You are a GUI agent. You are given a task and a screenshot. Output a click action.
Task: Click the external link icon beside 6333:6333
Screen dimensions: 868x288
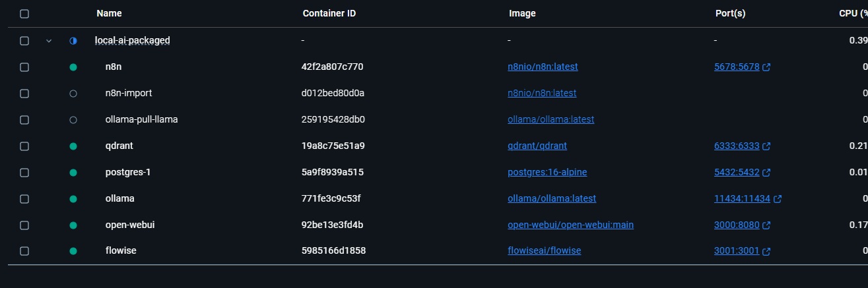click(766, 146)
